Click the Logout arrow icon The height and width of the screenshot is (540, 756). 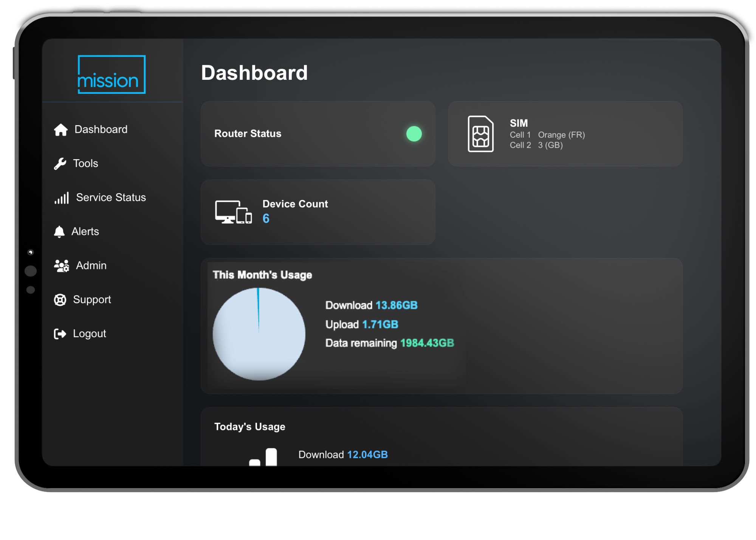60,334
